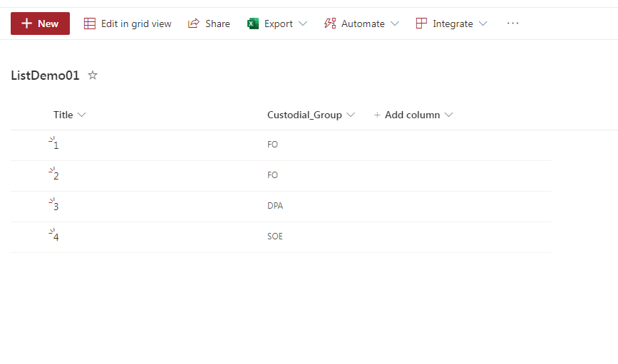This screenshot has height=364, width=618.
Task: Open the Title column header menu
Action: point(69,115)
